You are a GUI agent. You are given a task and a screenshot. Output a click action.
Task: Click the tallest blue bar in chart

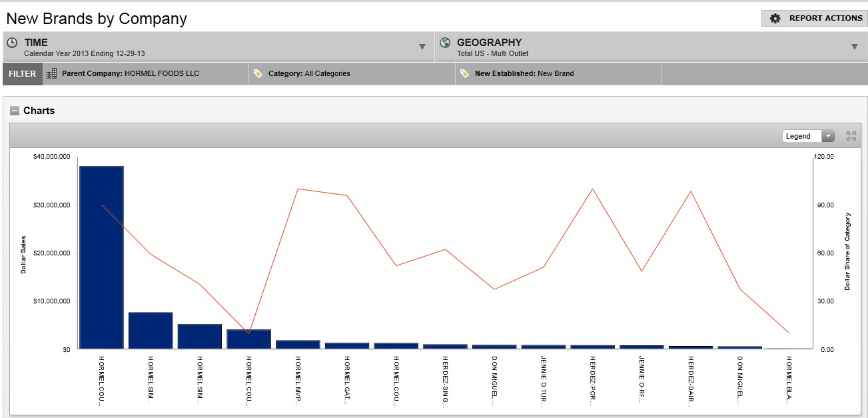[x=101, y=257]
